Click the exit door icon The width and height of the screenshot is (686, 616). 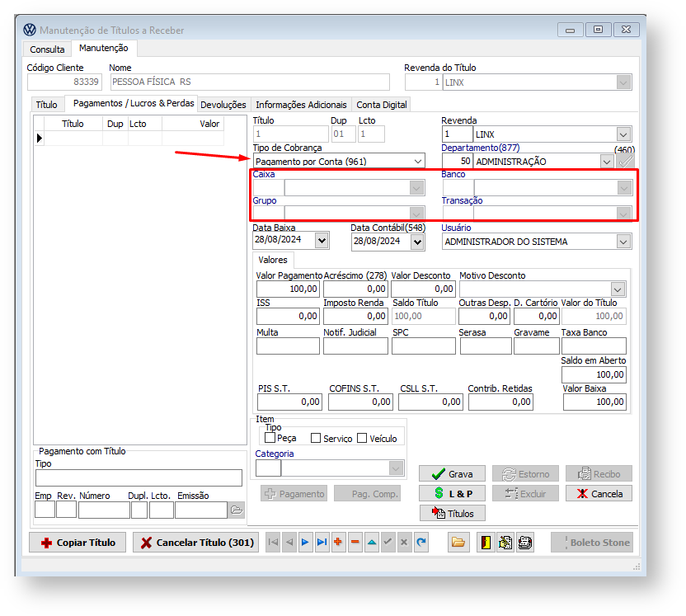click(x=486, y=543)
